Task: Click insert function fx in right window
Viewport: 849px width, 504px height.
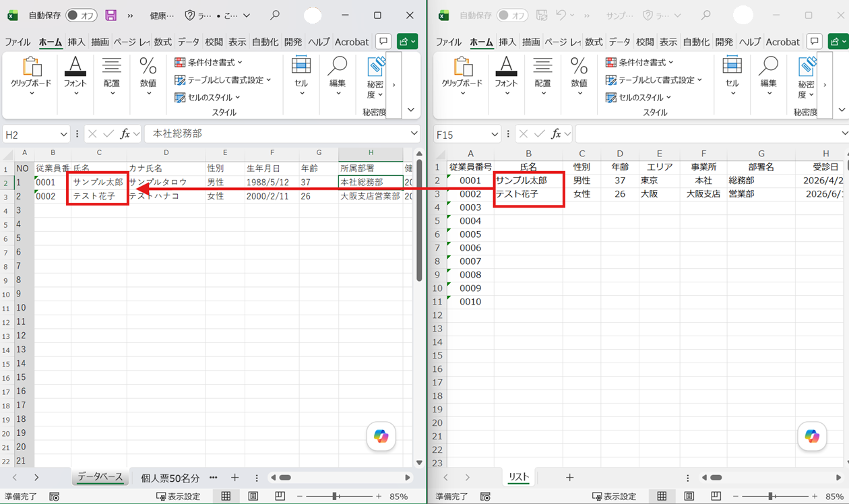Action: (x=557, y=134)
